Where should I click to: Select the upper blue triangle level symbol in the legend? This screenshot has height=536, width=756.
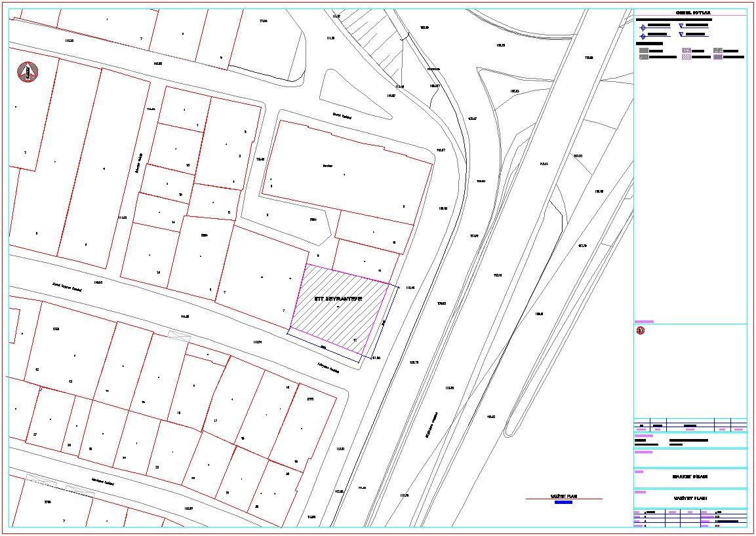681,26
